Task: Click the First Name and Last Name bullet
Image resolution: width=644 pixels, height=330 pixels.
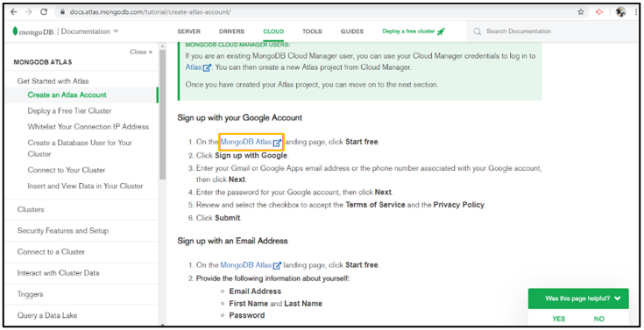Action: [x=276, y=304]
